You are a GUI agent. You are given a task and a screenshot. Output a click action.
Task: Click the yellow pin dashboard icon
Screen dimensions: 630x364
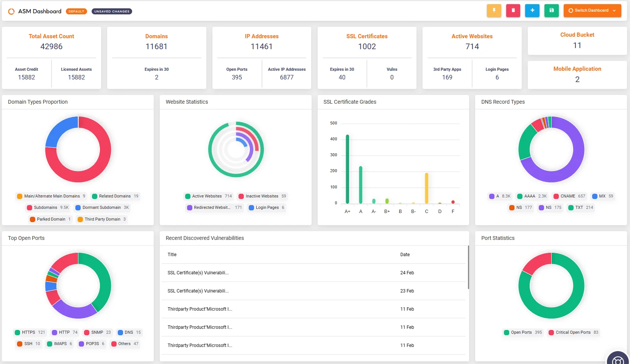[494, 11]
